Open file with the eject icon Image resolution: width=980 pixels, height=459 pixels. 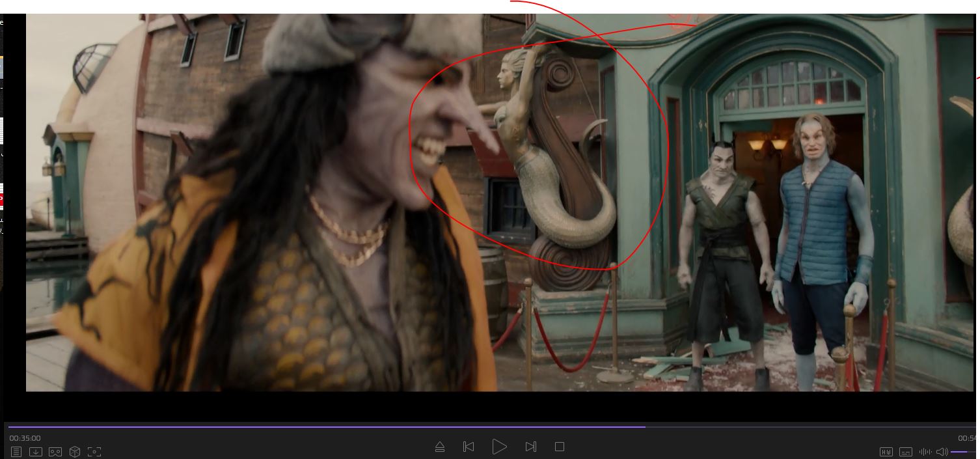(x=440, y=447)
